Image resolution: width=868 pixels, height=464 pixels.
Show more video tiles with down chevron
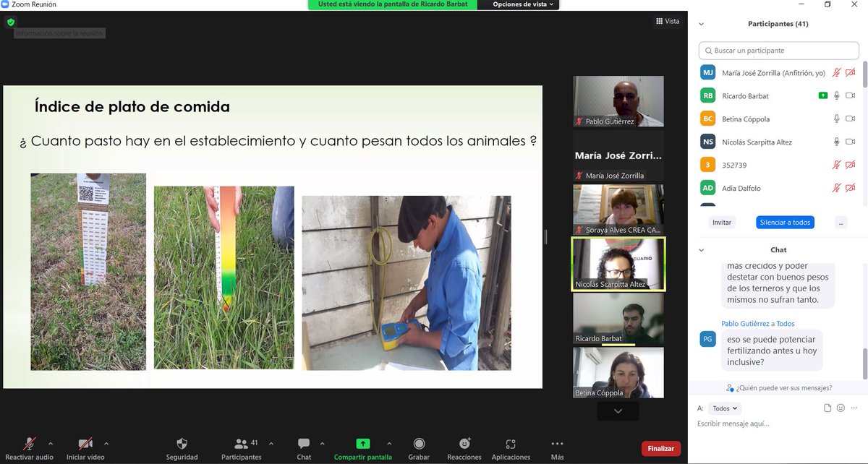[618, 411]
